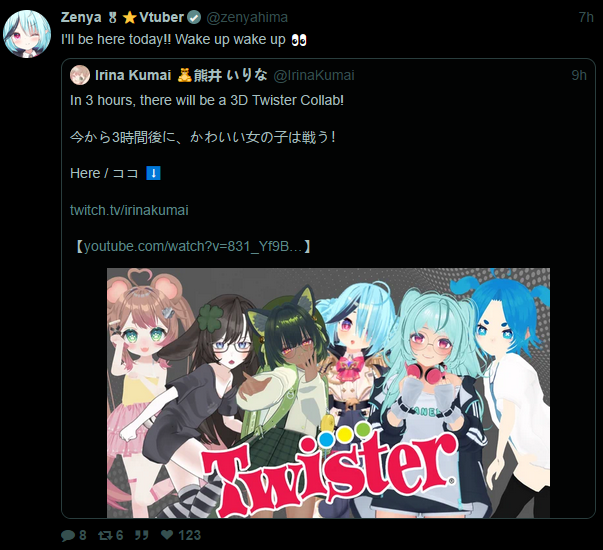Open the 7h tweet timestamp
The height and width of the screenshot is (550, 603).
586,17
